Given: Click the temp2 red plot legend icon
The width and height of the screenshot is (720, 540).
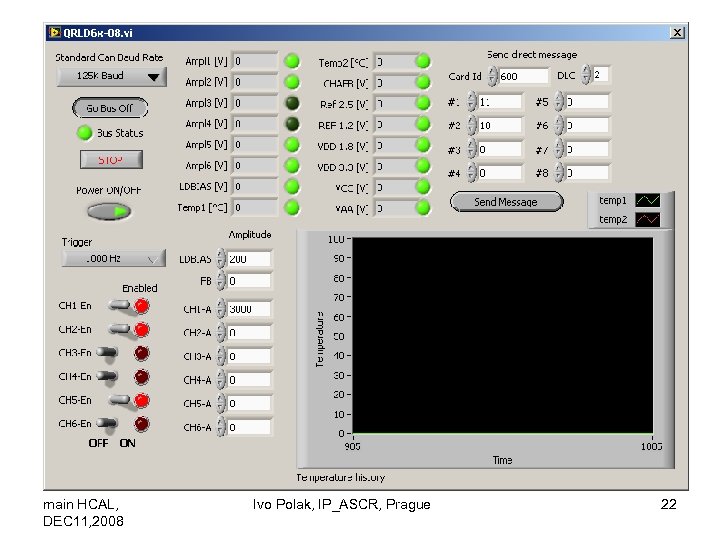Looking at the screenshot, I should (648, 219).
